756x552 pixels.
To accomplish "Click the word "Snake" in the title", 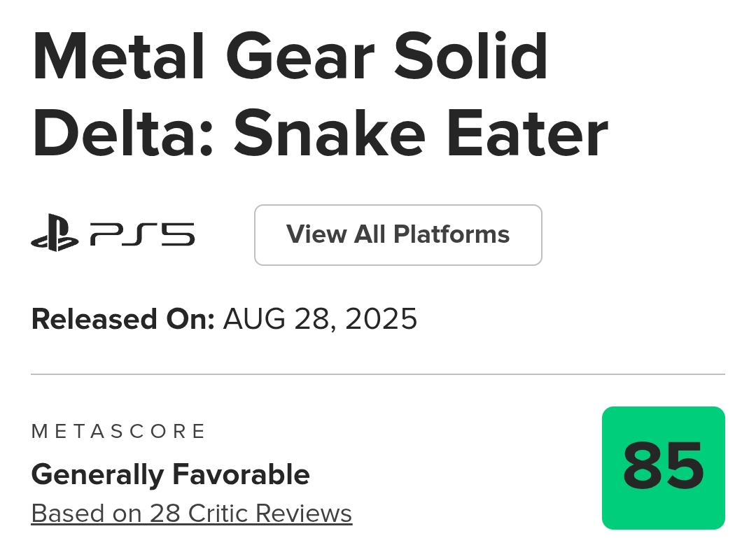I will point(329,134).
